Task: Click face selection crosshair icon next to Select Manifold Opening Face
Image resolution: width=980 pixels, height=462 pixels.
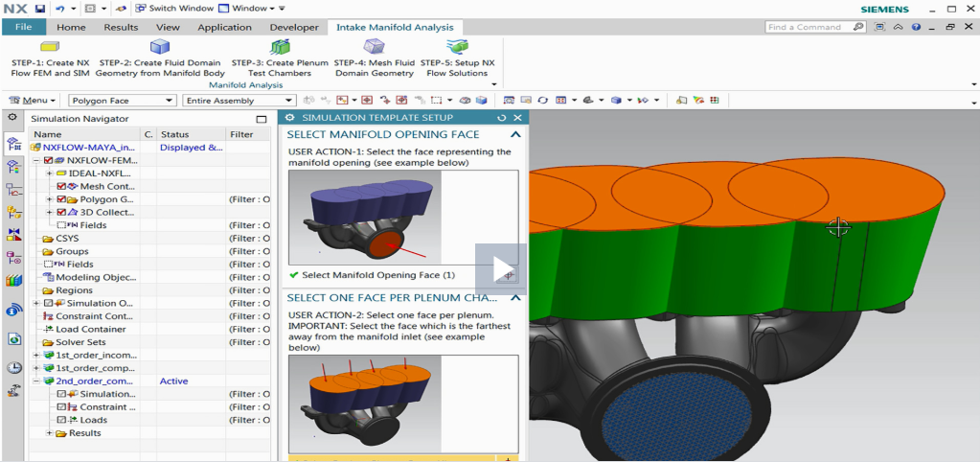Action: click(x=509, y=275)
